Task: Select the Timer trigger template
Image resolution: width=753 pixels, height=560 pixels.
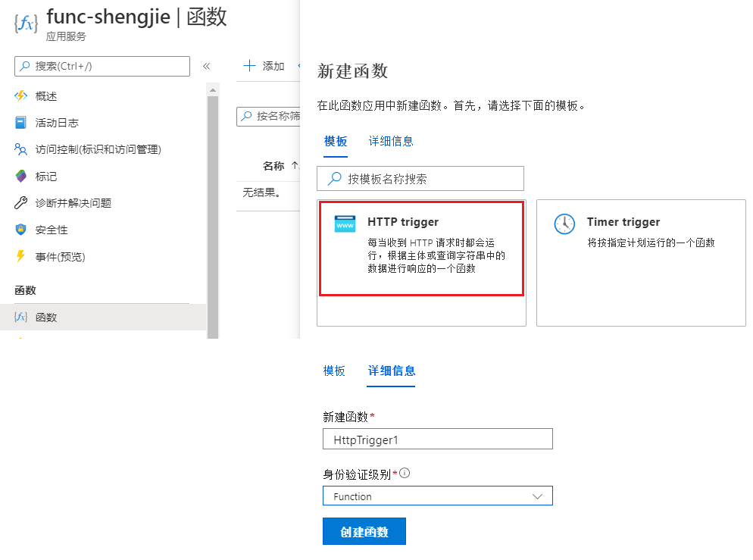Action: pos(640,242)
